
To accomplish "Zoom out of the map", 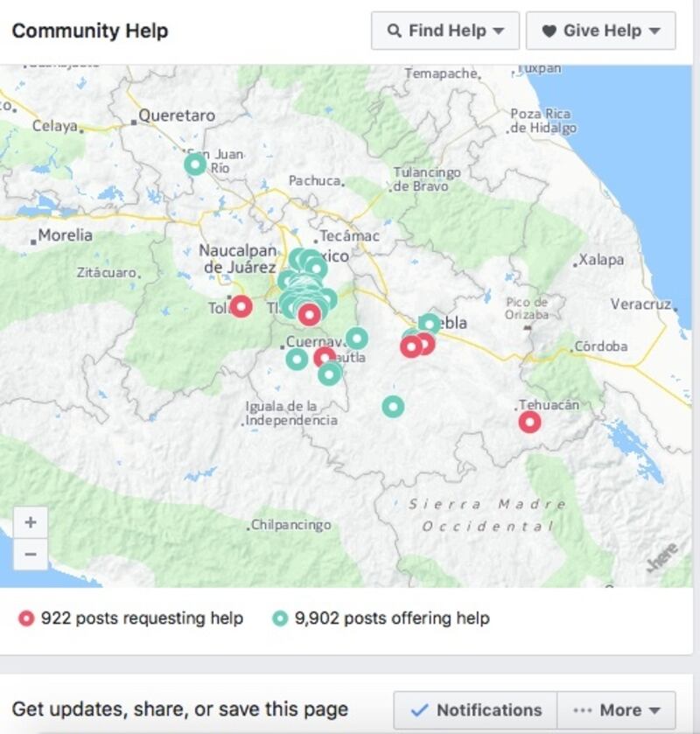I will coord(31,555).
